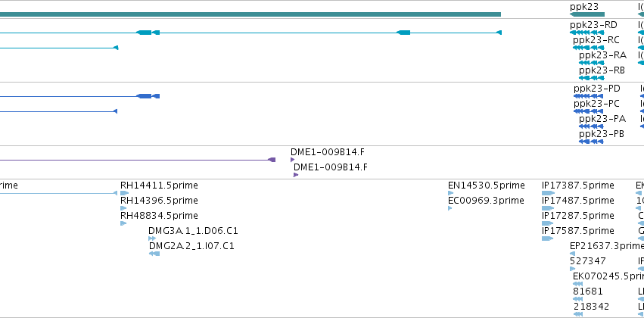This screenshot has height=318, width=644.
Task: Select the DMG3A.1_1.D06.C1 arrow feature
Action: [x=152, y=238]
